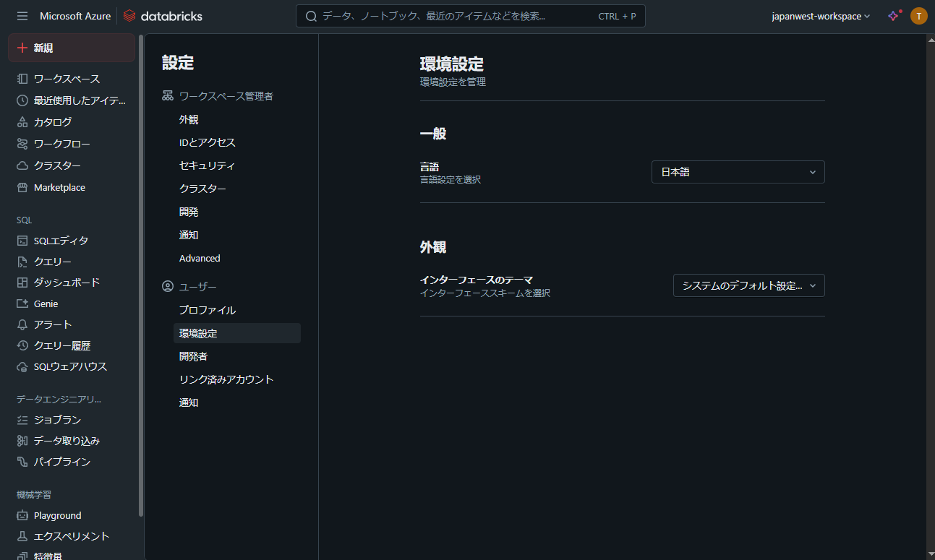Click the ワークフロー sidebar icon

[22, 144]
